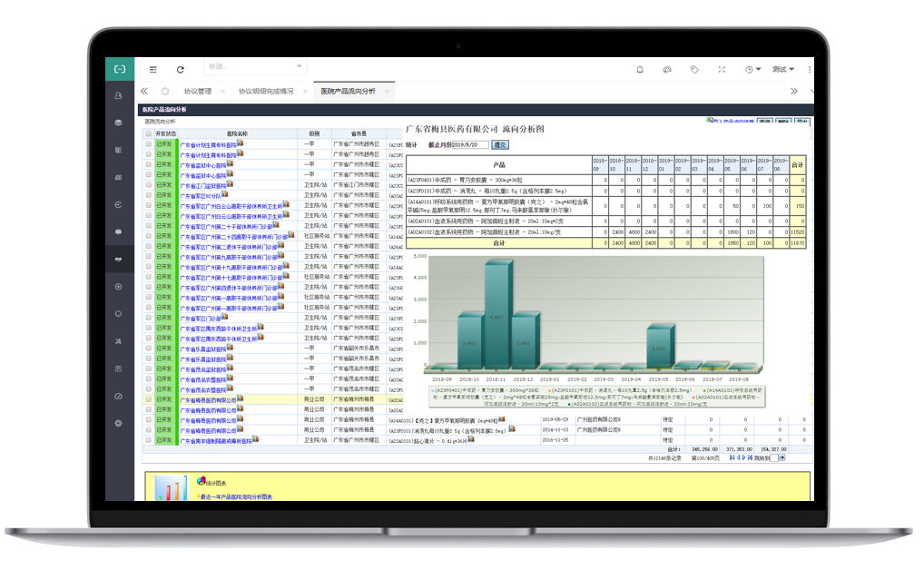Image resolution: width=924 pixels, height=570 pixels.
Task: Click the 省市县 column header
Action: 359,133
